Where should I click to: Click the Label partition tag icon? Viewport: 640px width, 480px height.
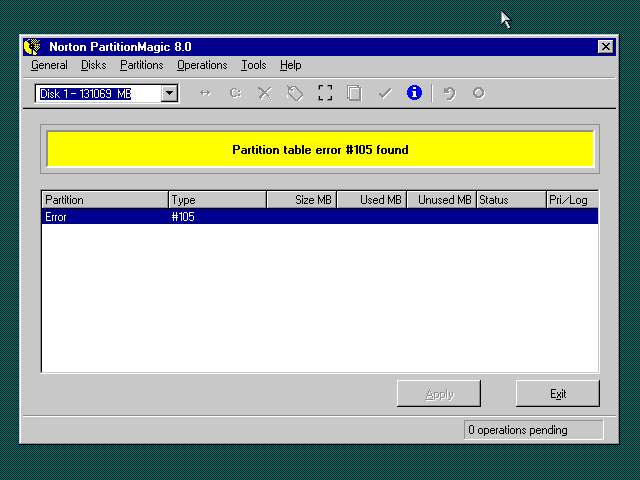295,93
